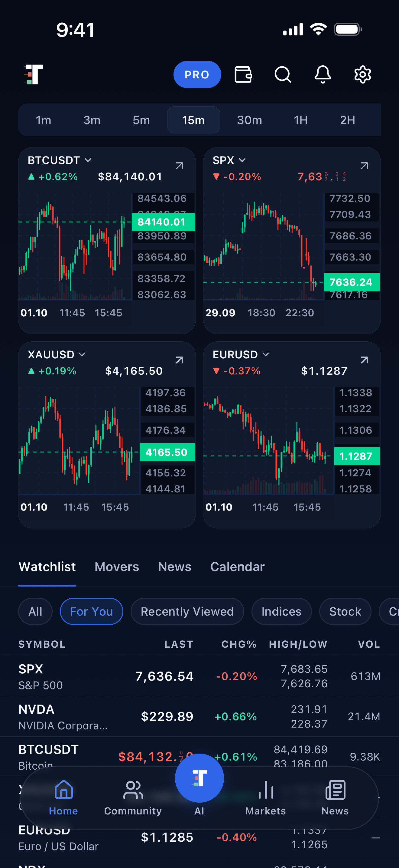399x868 pixels.
Task: Open settings gear icon
Action: pyautogui.click(x=362, y=74)
